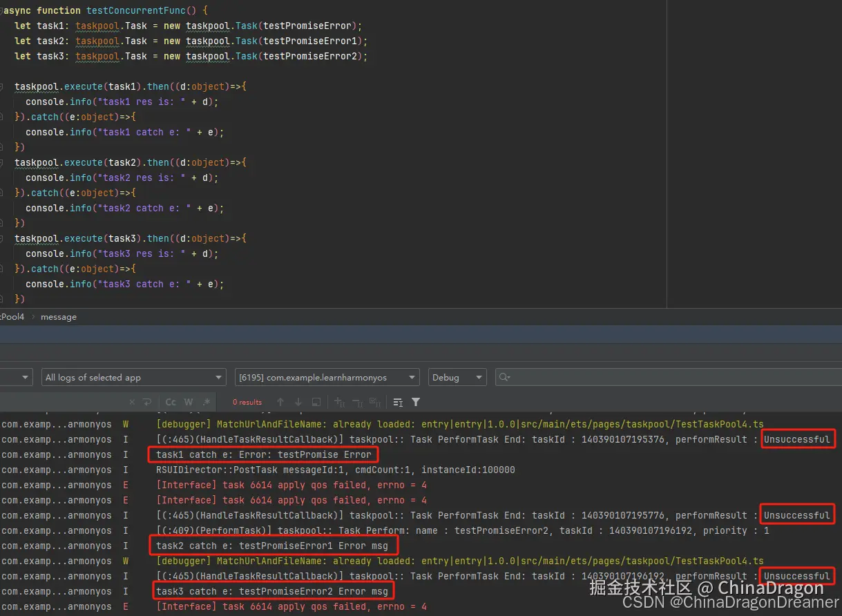This screenshot has height=616, width=842.
Task: Click 'let task2' declaration code line
Action: click(x=191, y=41)
